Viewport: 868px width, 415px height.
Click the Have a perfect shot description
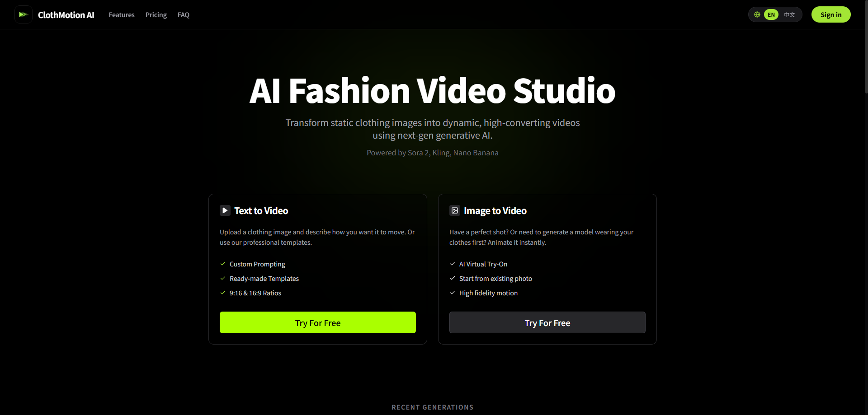point(542,237)
